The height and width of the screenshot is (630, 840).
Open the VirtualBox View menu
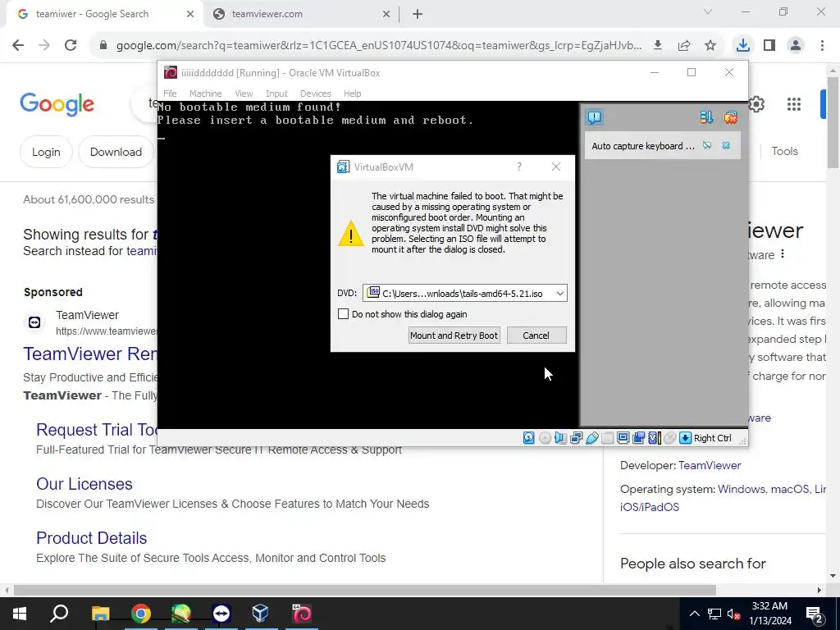coord(244,94)
